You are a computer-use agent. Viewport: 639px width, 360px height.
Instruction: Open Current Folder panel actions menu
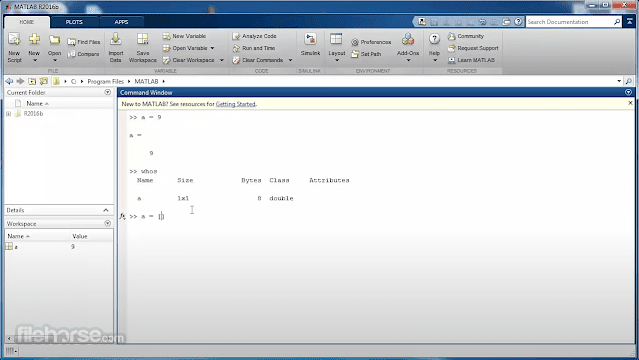(108, 92)
